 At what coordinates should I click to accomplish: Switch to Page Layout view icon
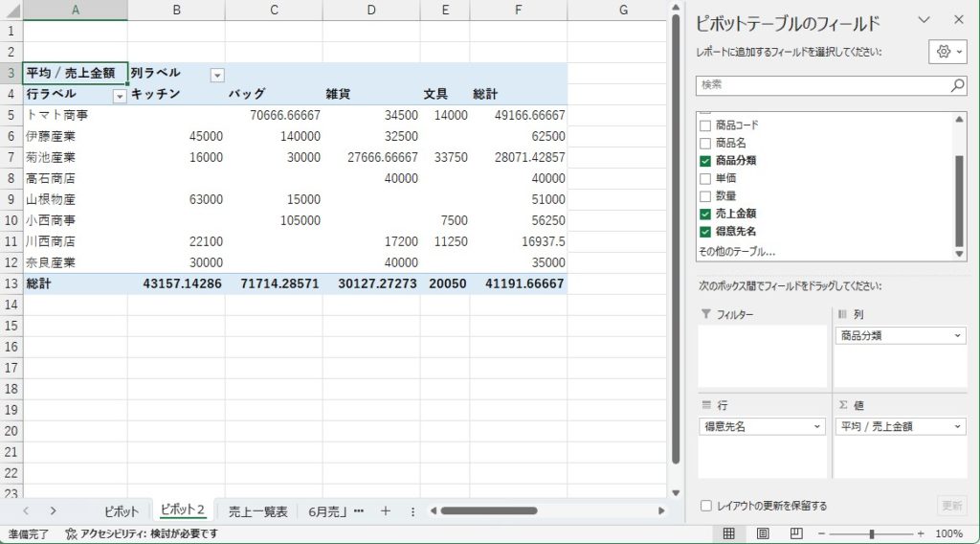click(763, 533)
